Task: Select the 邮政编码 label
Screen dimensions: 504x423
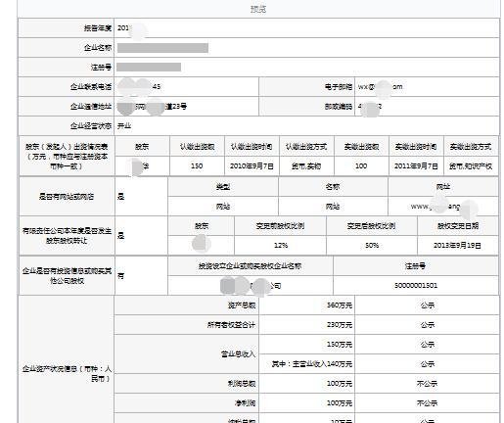Action: click(x=339, y=107)
